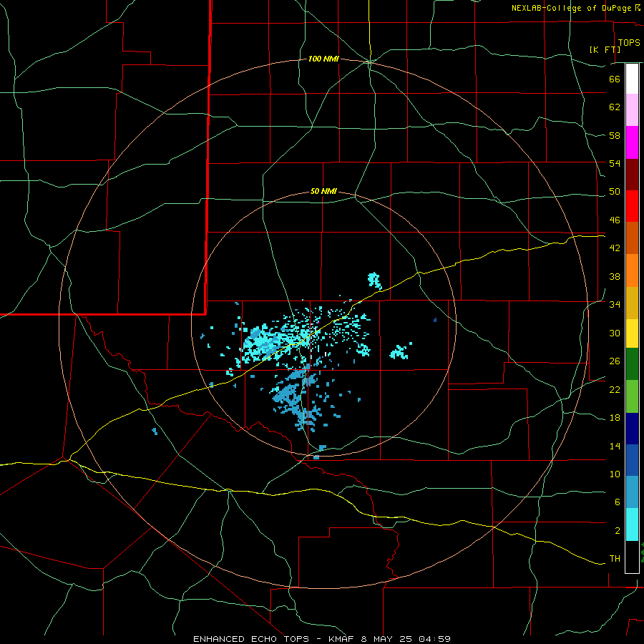The height and width of the screenshot is (644, 644).
Task: Click the legend value '58'
Action: [x=615, y=135]
